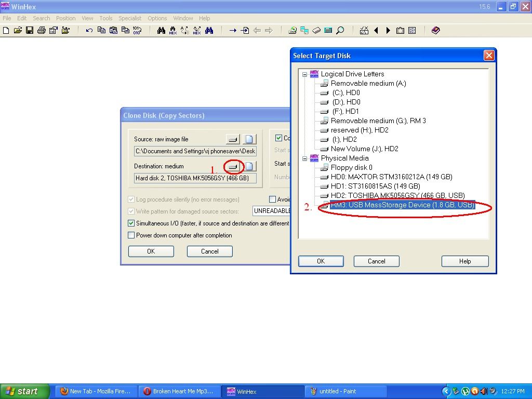Click the Go To Offset arrow icon

[x=233, y=31]
